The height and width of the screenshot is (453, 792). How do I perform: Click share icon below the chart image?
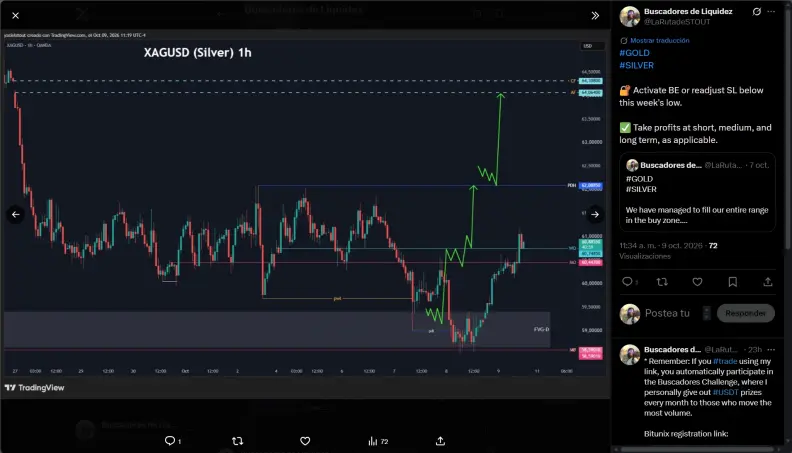440,441
